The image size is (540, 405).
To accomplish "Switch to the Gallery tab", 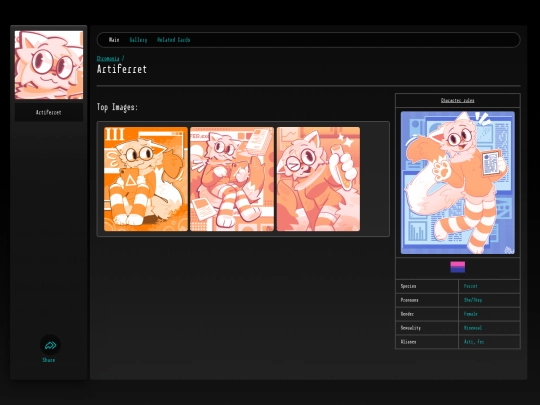I will [x=138, y=40].
